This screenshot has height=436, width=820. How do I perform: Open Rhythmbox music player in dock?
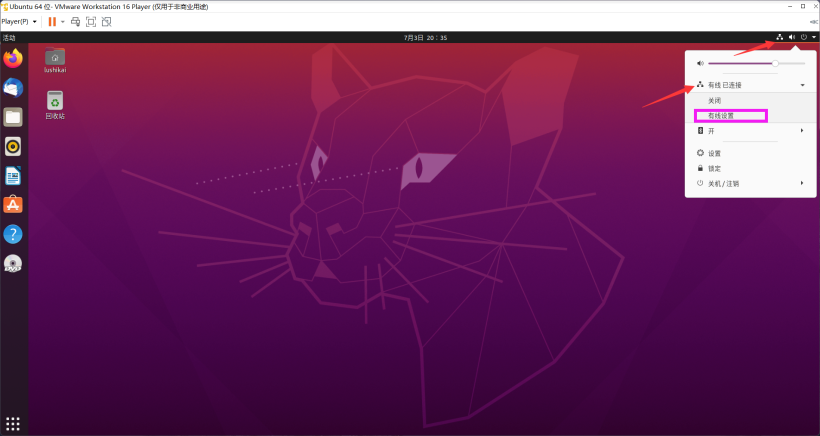click(13, 146)
